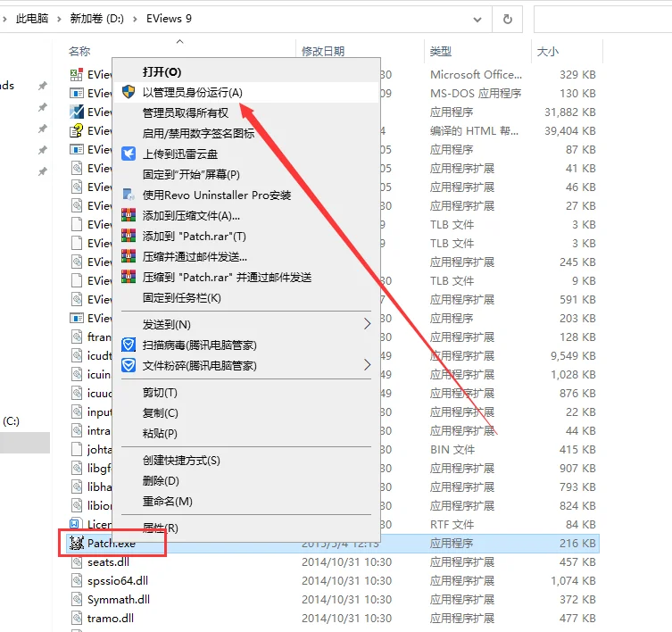672x632 pixels.
Task: Click the Revo Uninstaller Pro install icon
Action: coord(129,195)
